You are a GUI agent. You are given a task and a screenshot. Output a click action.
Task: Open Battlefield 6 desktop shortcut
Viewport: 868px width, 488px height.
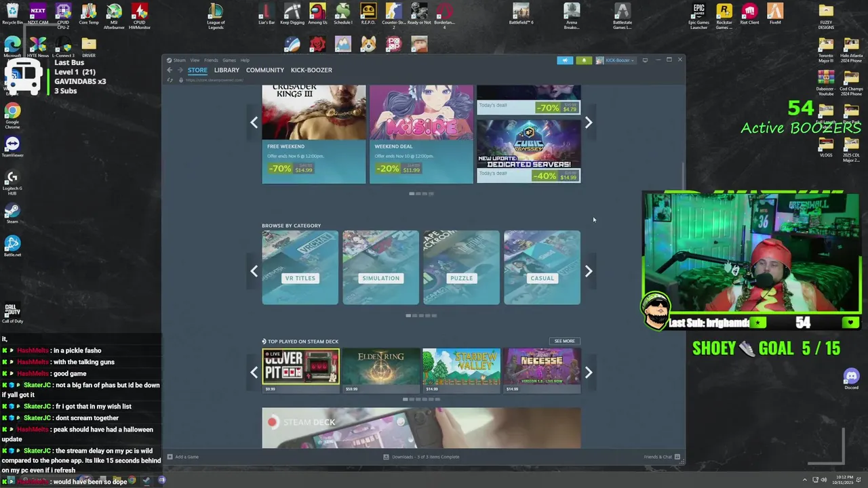[521, 14]
